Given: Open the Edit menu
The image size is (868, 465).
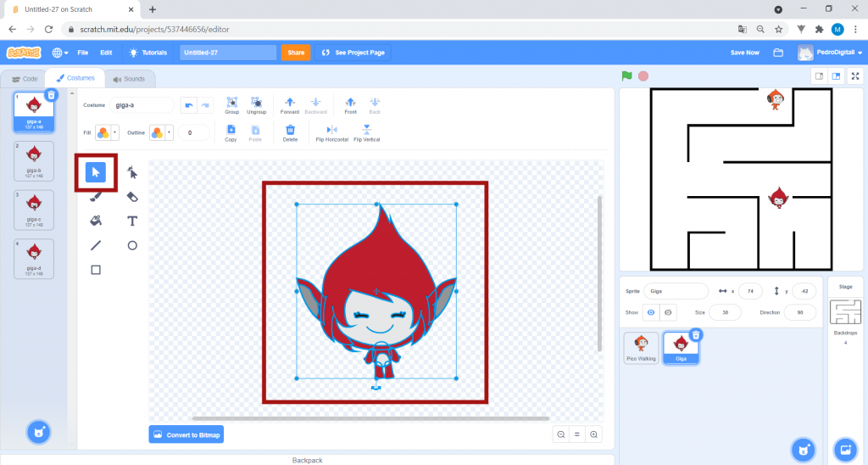Looking at the screenshot, I should tap(106, 53).
